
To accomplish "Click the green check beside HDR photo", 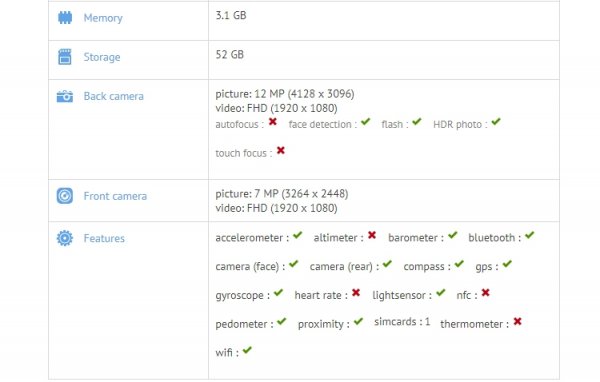I will coord(496,122).
